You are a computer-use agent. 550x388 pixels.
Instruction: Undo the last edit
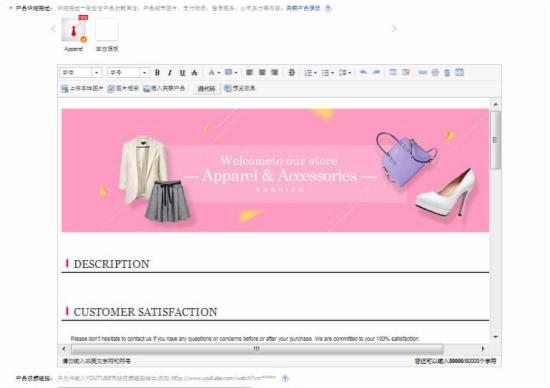[363, 73]
